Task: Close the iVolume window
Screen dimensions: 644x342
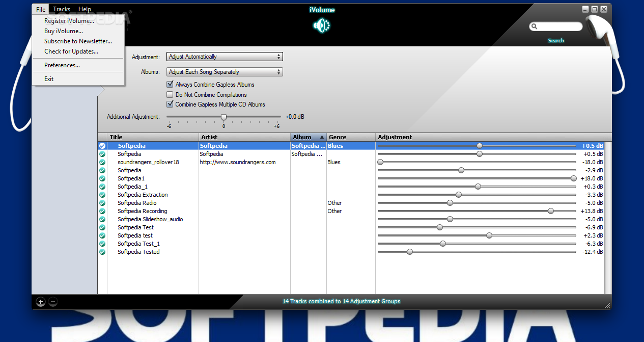Action: pyautogui.click(x=604, y=9)
